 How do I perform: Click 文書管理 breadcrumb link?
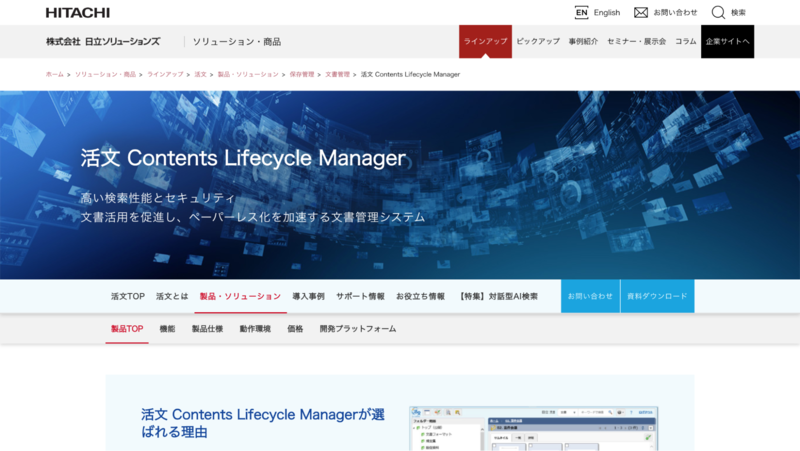click(x=338, y=74)
